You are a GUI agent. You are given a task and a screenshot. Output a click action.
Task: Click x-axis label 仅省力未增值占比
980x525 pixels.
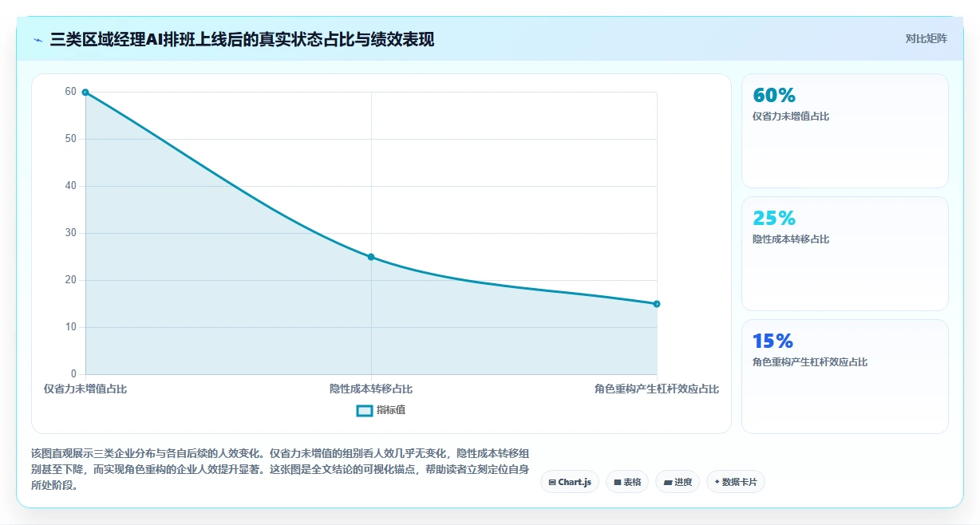pos(85,389)
